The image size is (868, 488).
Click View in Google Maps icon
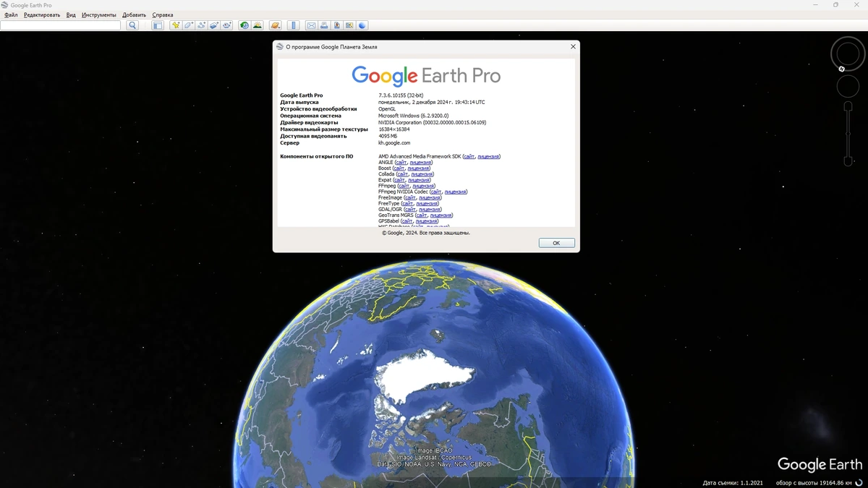350,25
